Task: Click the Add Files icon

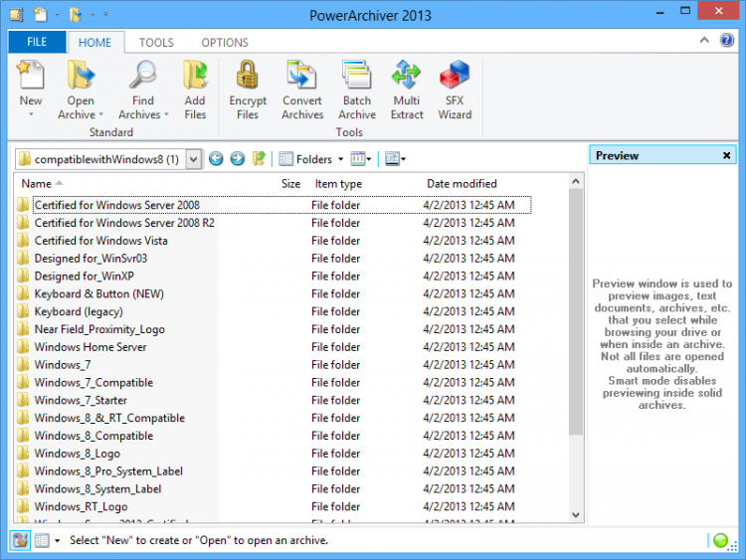Action: point(195,77)
